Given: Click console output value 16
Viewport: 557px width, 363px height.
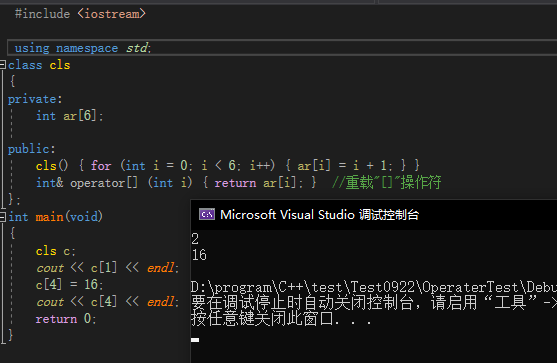Looking at the screenshot, I should point(199,255).
